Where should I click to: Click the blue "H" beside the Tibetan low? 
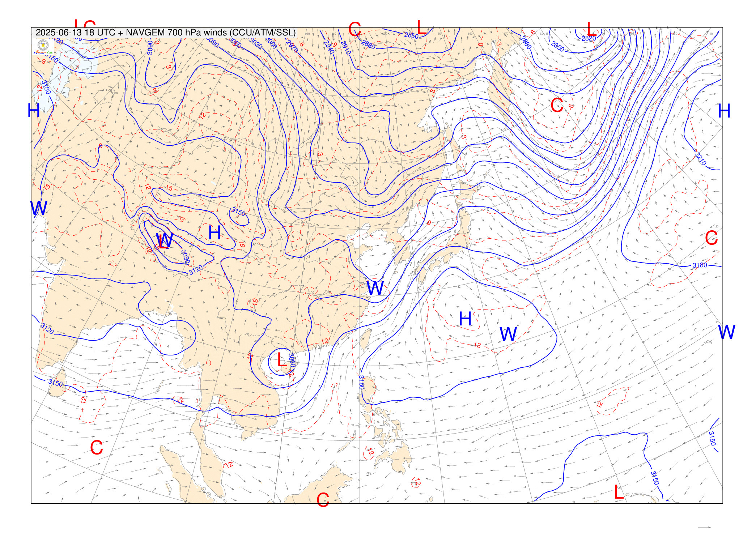coord(215,233)
